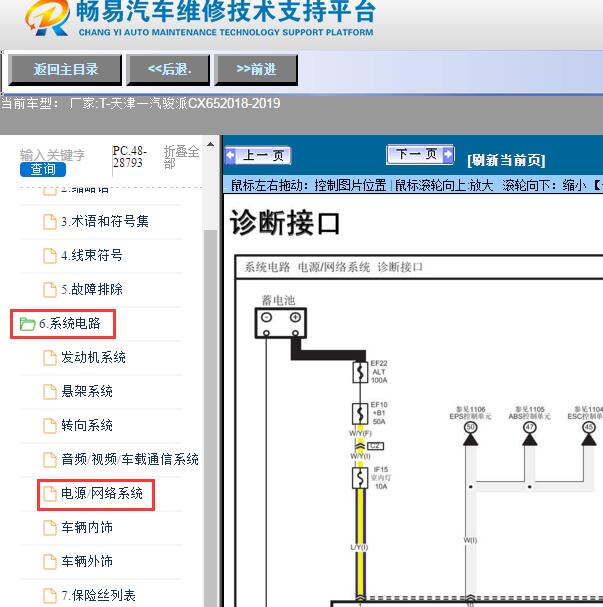Click page icon beside 3.术语和符号集

point(50,222)
